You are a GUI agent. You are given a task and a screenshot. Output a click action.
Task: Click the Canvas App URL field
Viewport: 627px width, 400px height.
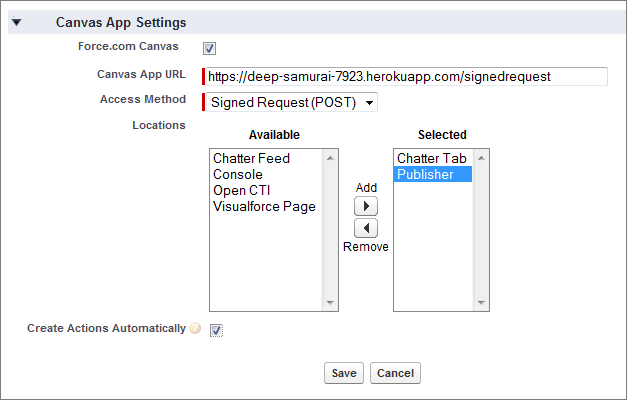(x=407, y=76)
